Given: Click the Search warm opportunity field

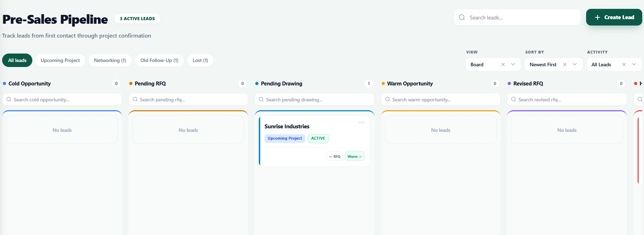Looking at the screenshot, I should coord(441,100).
